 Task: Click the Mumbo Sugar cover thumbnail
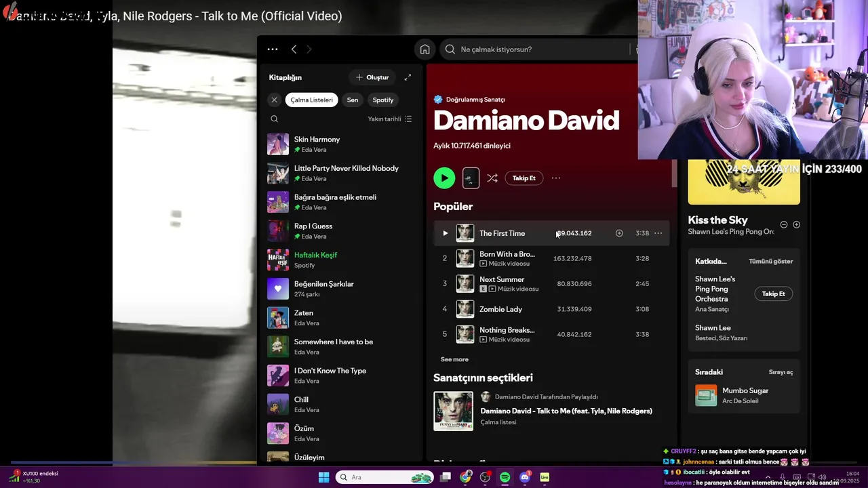(706, 395)
